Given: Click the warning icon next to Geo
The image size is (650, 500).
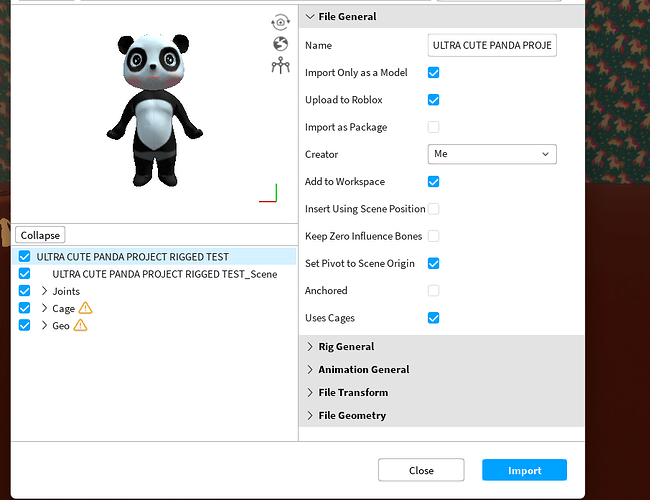Looking at the screenshot, I should [x=80, y=325].
